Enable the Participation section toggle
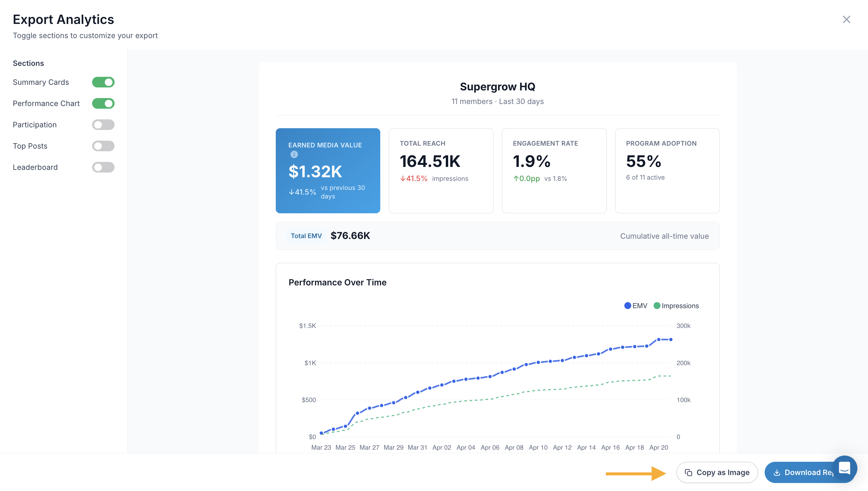 pos(103,125)
